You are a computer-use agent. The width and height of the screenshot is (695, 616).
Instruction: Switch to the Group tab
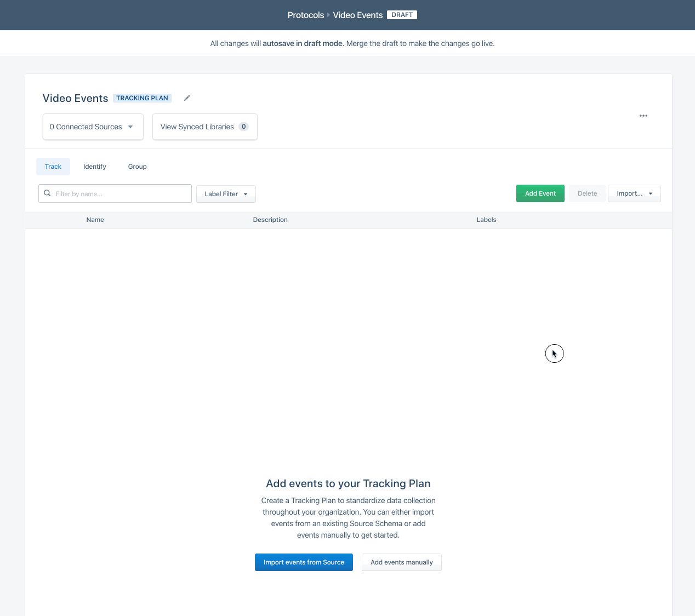(137, 167)
